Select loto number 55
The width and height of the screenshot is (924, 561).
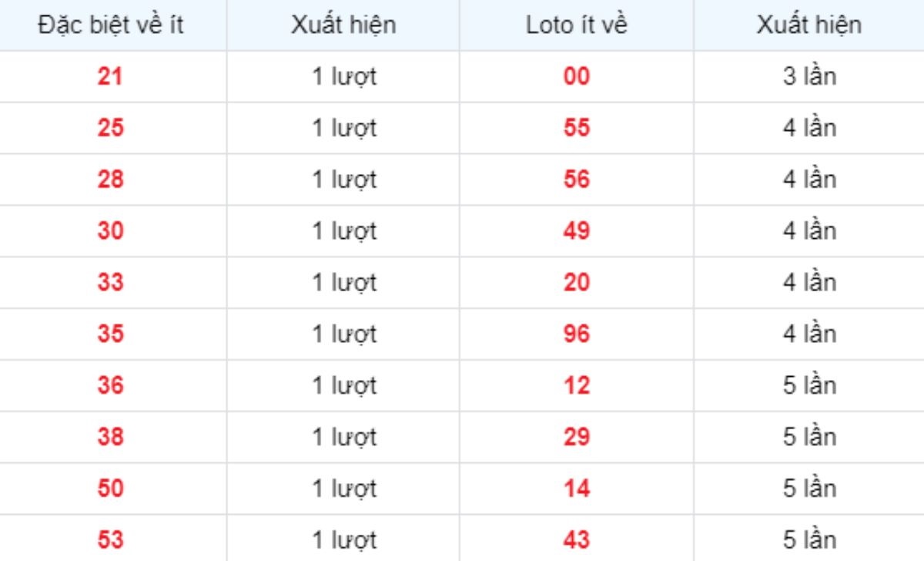(x=577, y=128)
